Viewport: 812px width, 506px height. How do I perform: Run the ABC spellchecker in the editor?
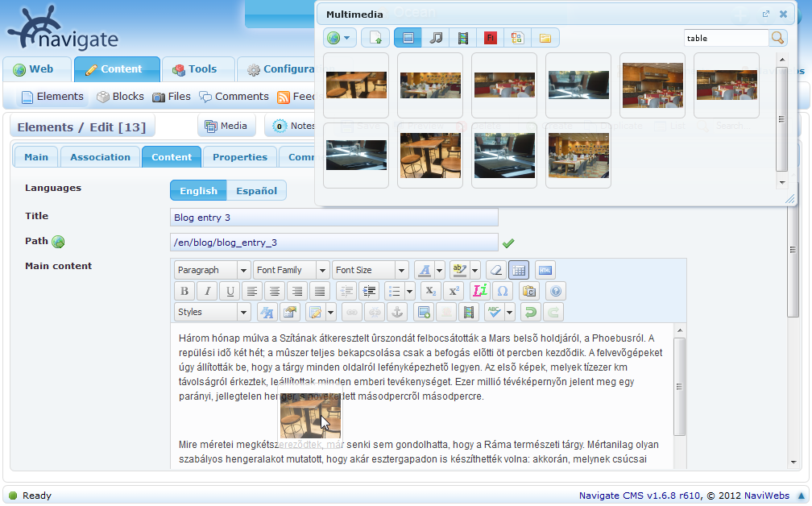click(493, 311)
